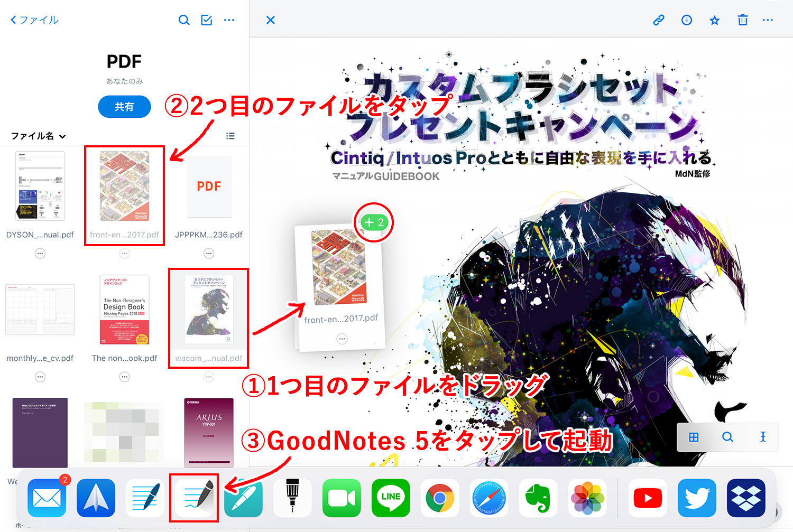This screenshot has width=793, height=532.
Task: Open search in the file list panel
Action: click(184, 20)
